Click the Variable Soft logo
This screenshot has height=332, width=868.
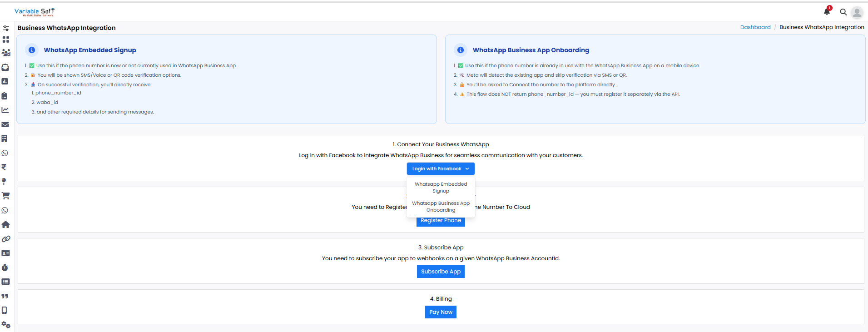click(35, 12)
